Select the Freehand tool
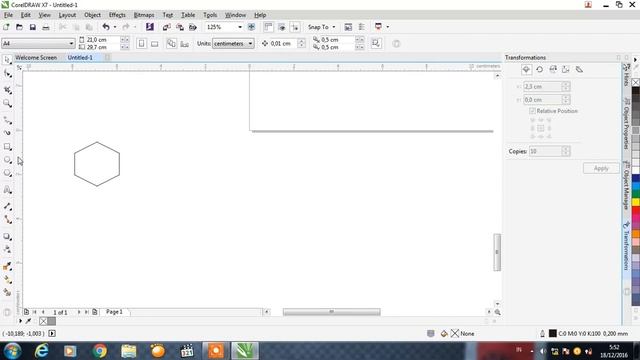 click(7, 120)
